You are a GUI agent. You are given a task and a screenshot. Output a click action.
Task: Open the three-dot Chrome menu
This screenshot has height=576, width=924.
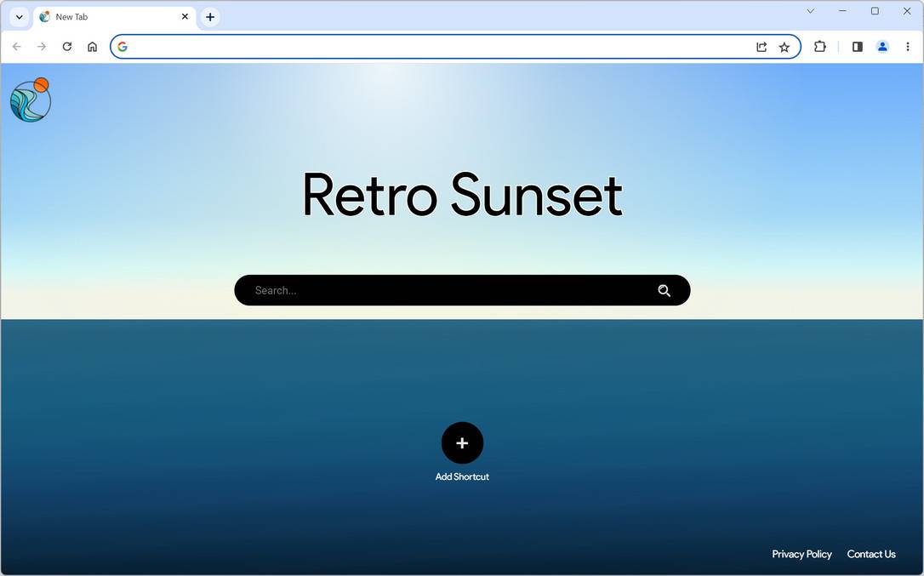pos(908,47)
